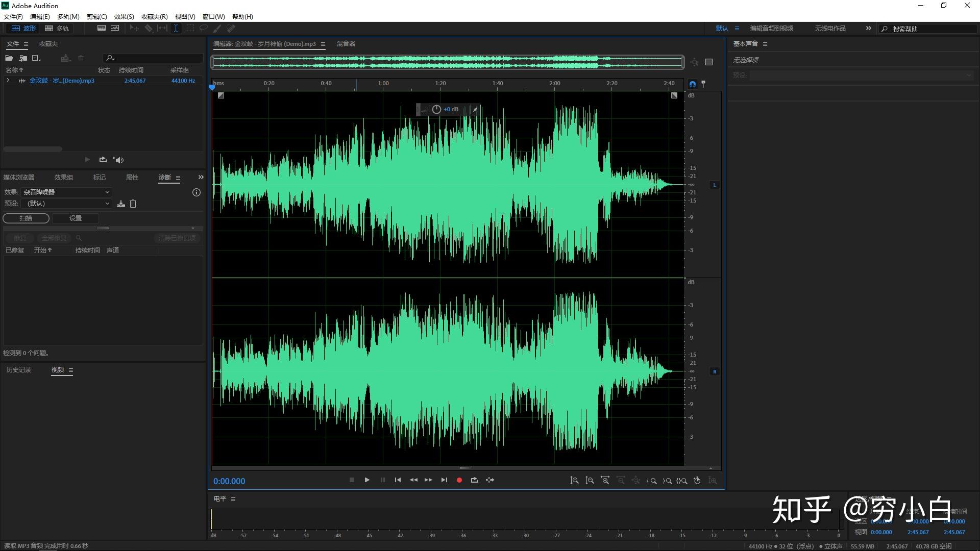
Task: Open the editor panel menu icon
Action: pyautogui.click(x=323, y=44)
